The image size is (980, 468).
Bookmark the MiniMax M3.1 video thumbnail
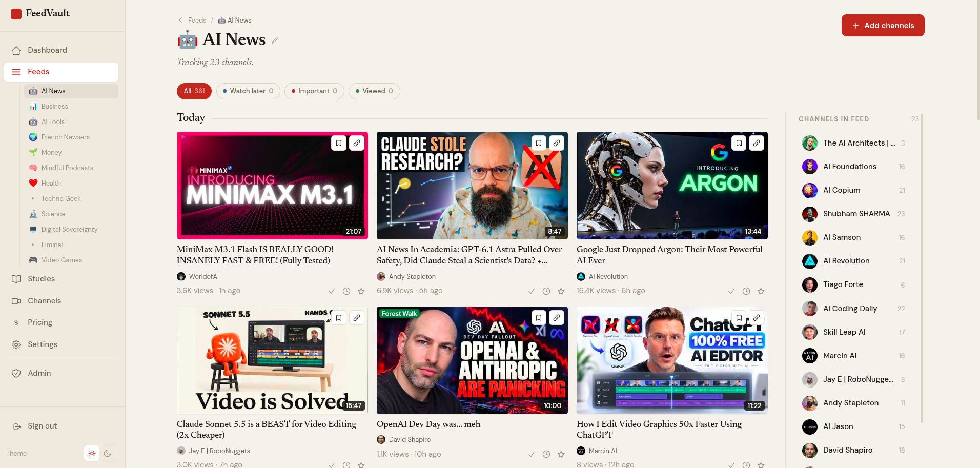pyautogui.click(x=339, y=143)
